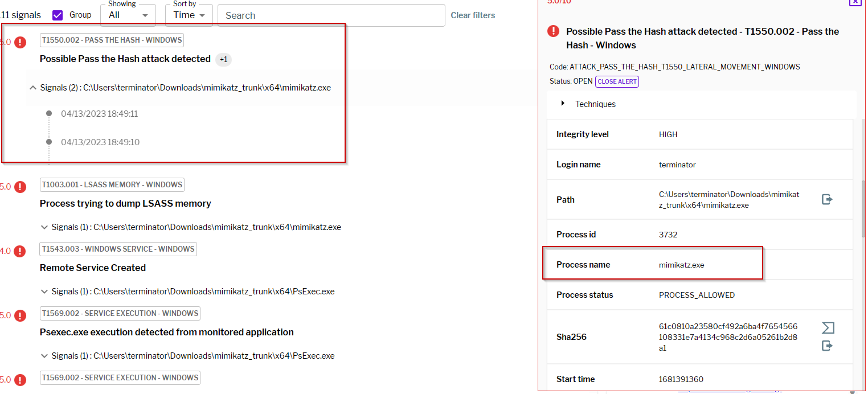Click the Process status PROCESS_ALLOWED value

pyautogui.click(x=697, y=295)
